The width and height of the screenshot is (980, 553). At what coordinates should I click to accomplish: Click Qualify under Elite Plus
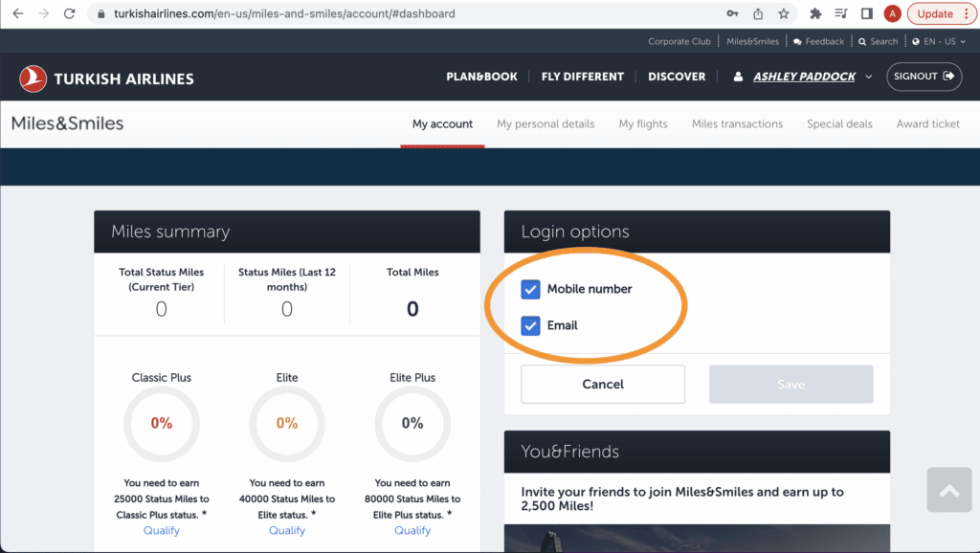(412, 530)
